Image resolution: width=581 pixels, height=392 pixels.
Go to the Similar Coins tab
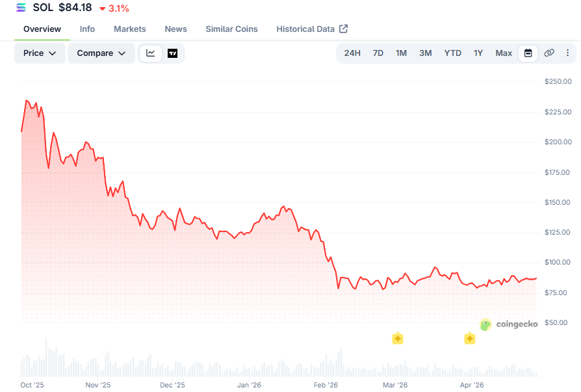click(x=231, y=29)
